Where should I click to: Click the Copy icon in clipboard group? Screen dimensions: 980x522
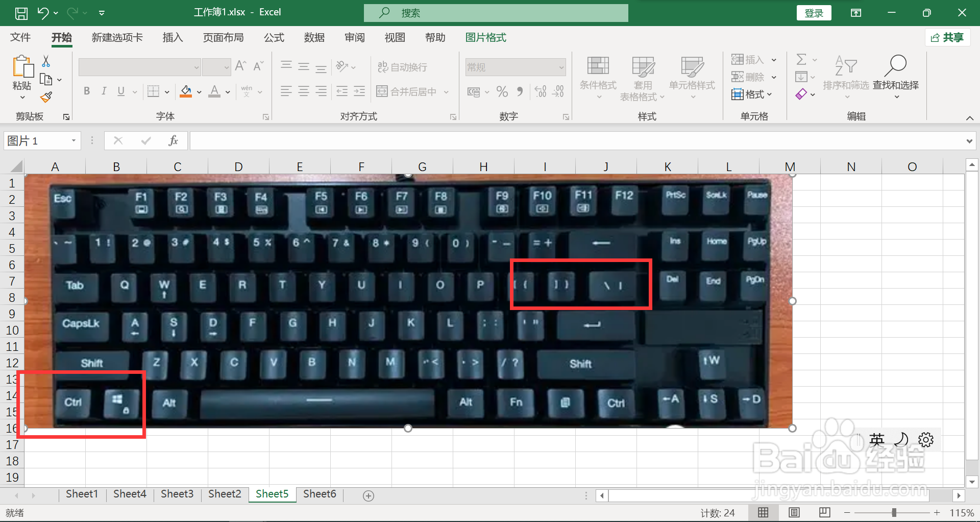[x=46, y=80]
